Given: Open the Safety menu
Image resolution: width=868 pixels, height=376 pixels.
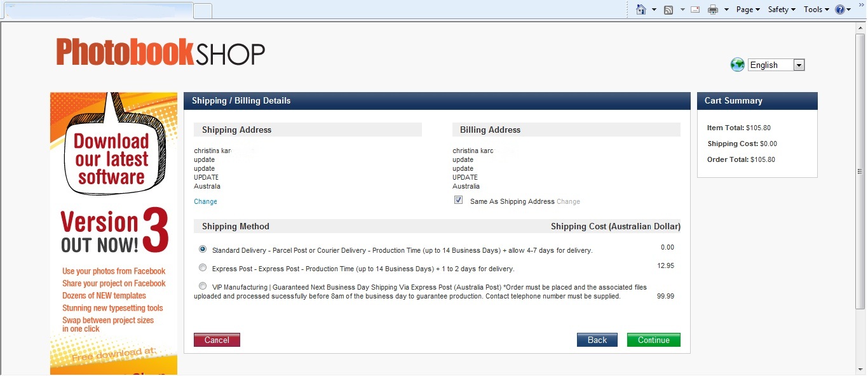Looking at the screenshot, I should click(781, 10).
